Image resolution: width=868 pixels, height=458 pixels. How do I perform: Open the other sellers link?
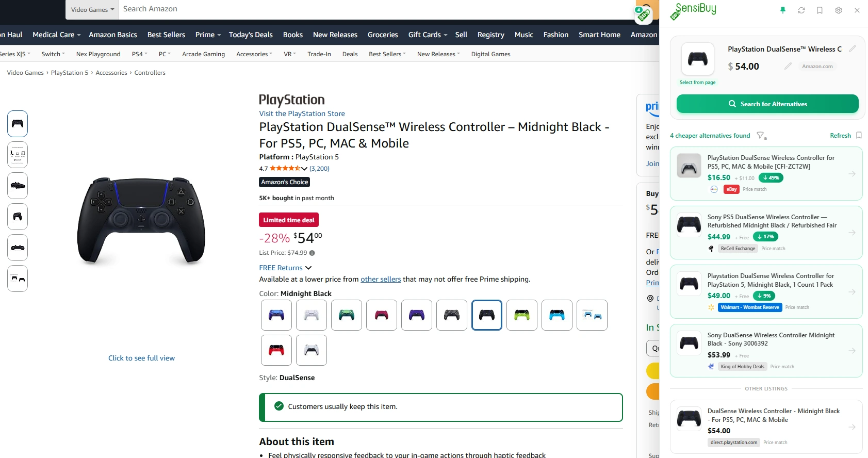pos(381,279)
